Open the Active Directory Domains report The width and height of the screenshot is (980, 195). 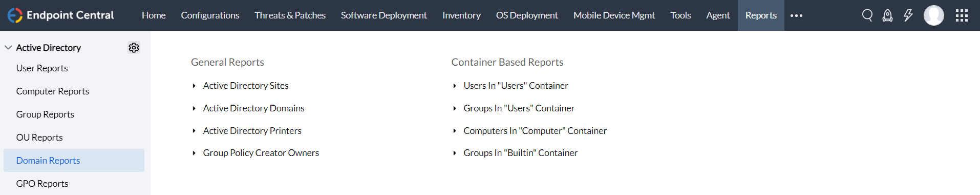253,108
